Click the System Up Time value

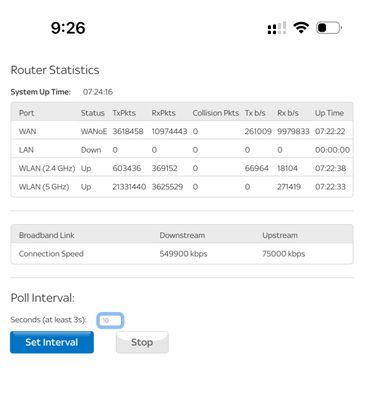tap(98, 92)
